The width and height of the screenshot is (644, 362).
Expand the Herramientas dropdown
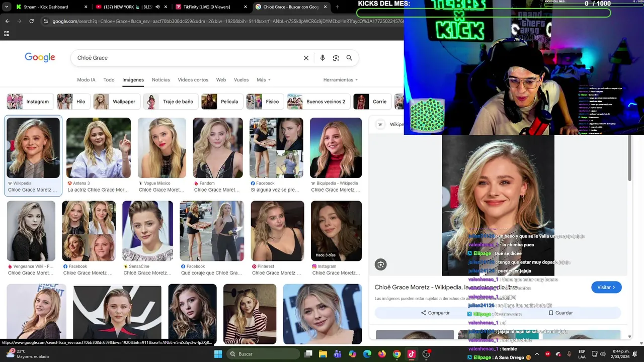341,80
